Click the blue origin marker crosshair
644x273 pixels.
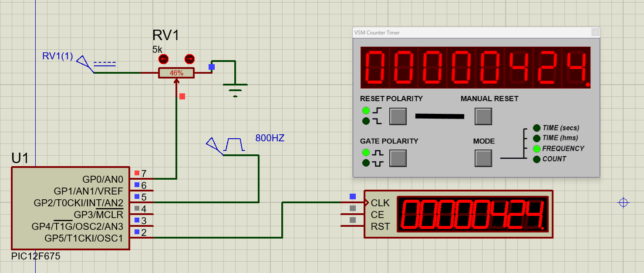(624, 202)
